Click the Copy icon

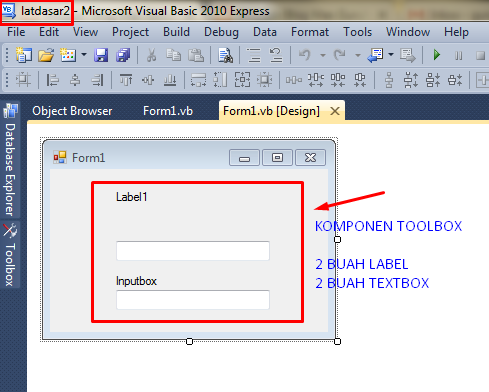point(173,55)
